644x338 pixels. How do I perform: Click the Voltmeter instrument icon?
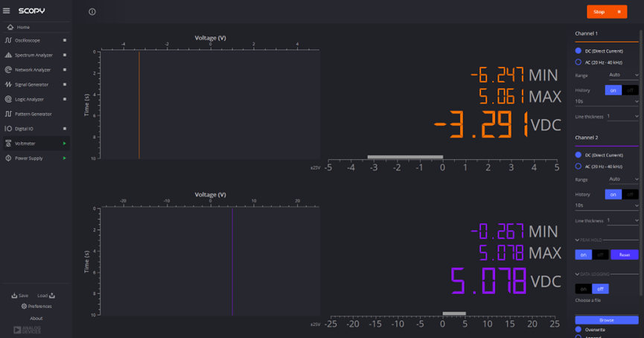coord(8,144)
